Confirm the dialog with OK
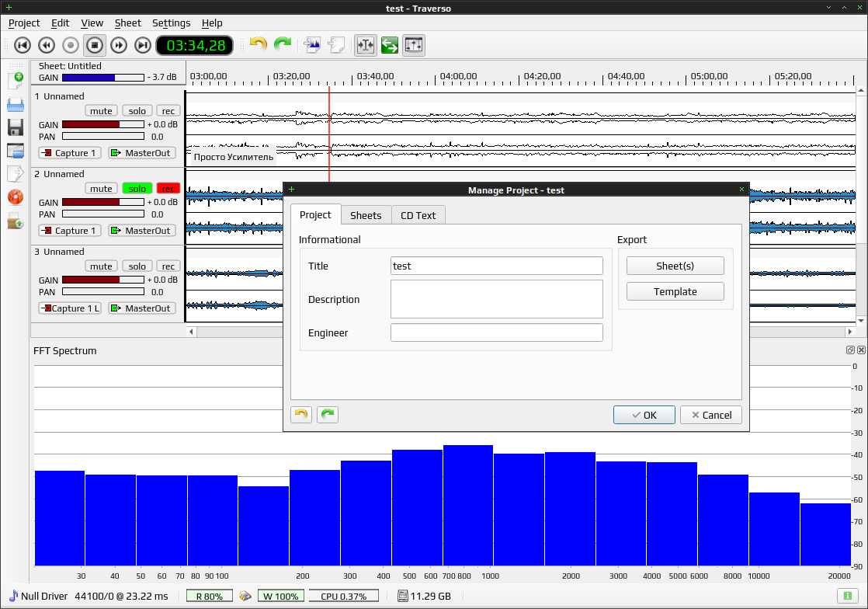868x609 pixels. pos(644,416)
